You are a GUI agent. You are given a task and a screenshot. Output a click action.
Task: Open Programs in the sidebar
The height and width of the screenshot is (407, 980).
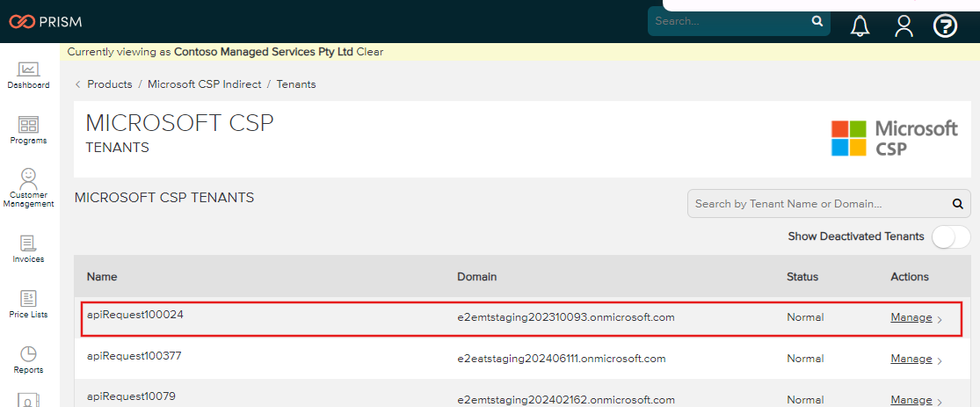tap(29, 130)
